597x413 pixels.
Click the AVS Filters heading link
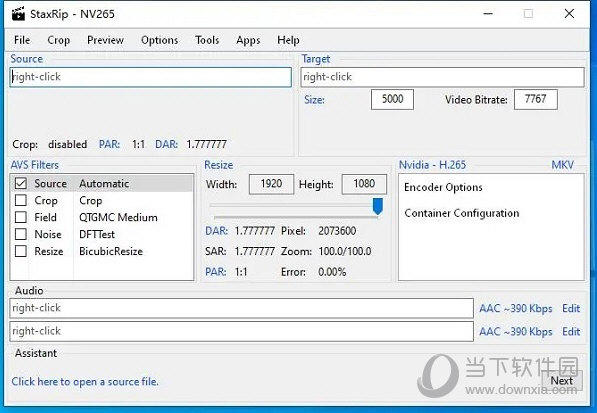[x=35, y=165]
